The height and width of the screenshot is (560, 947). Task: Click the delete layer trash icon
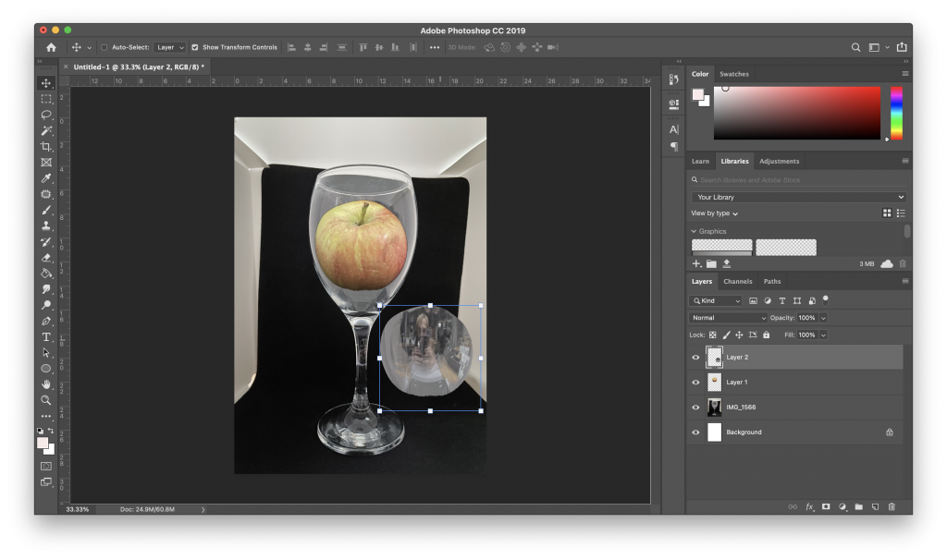[892, 506]
